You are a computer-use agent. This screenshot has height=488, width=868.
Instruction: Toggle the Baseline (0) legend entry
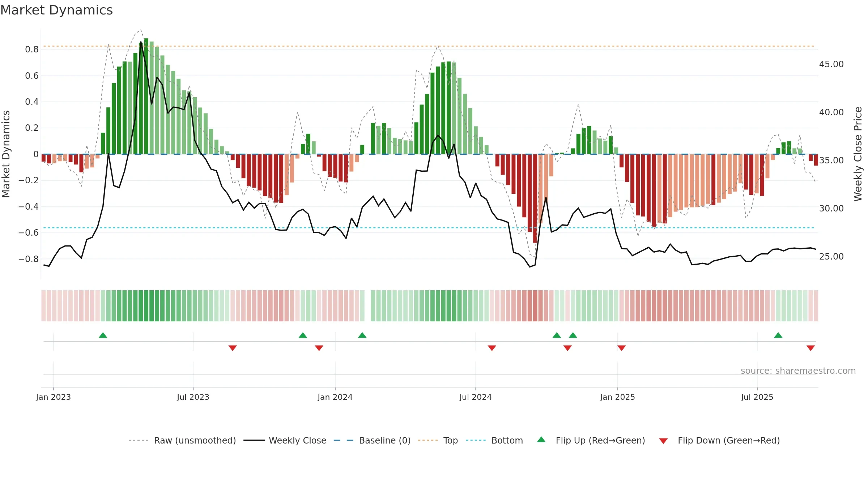(x=372, y=440)
